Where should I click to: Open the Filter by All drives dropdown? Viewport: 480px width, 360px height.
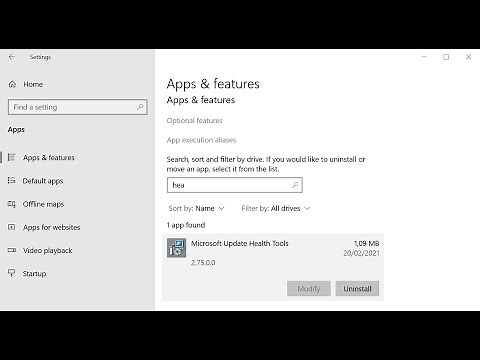tap(276, 208)
